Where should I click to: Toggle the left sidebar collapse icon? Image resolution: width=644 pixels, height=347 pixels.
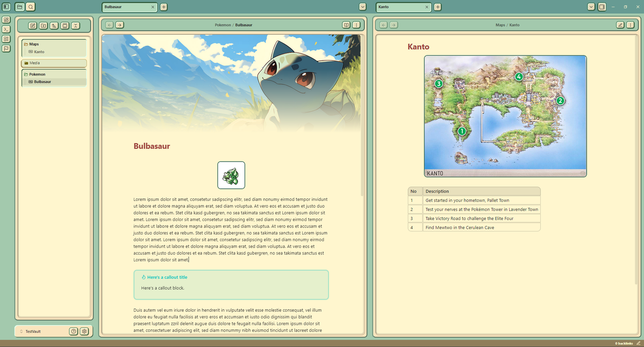click(7, 7)
